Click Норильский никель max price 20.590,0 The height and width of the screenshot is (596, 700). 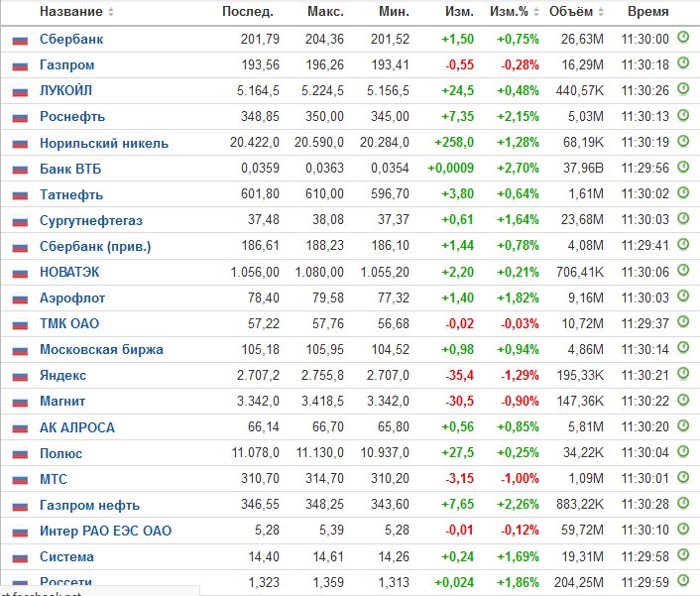[318, 143]
